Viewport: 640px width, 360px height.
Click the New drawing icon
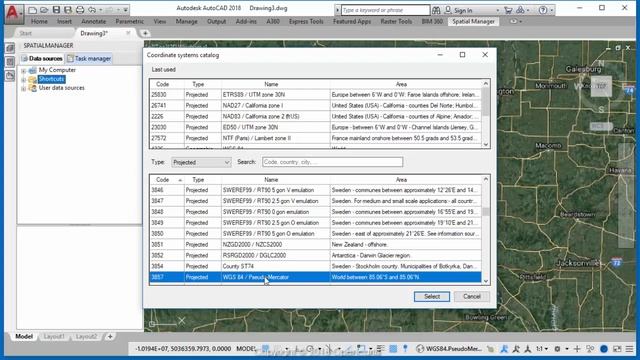click(33, 10)
